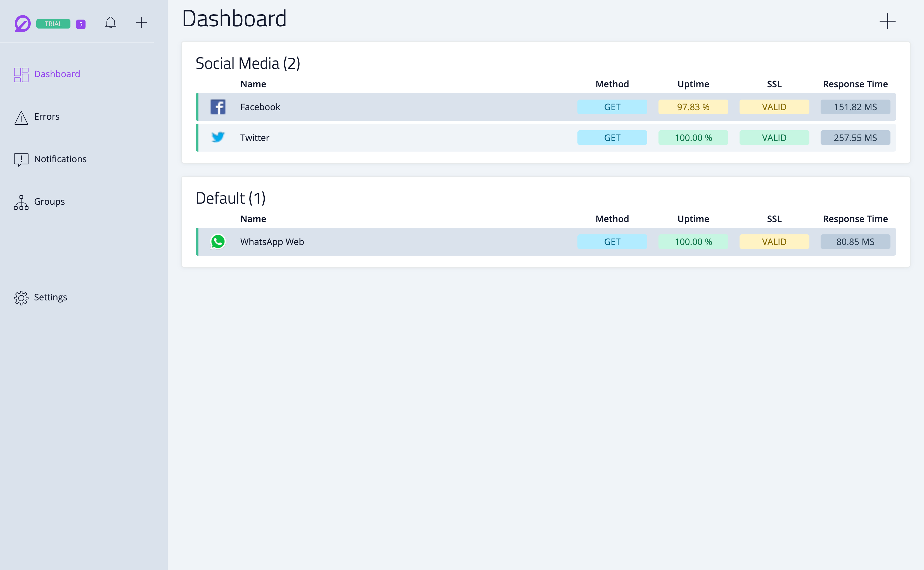
Task: Open the WhatsApp Web monitor name
Action: click(272, 242)
